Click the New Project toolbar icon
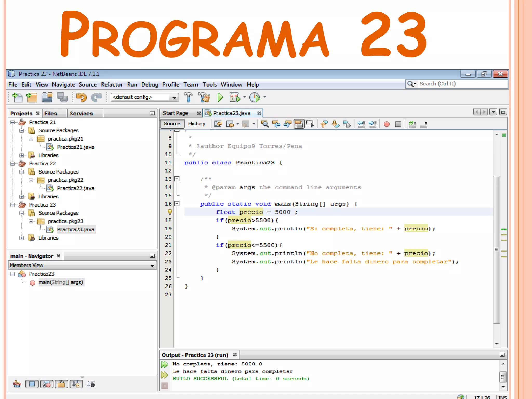The image size is (532, 399). pyautogui.click(x=32, y=97)
